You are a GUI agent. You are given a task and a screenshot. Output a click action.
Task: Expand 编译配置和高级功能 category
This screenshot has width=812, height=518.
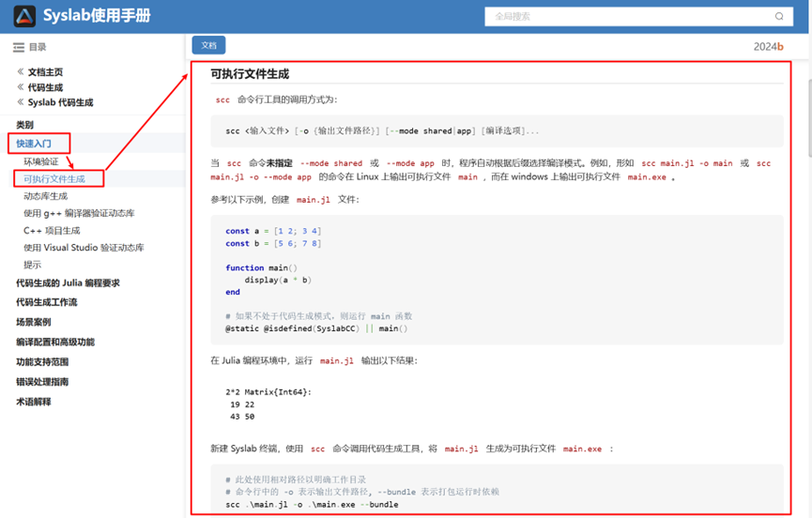click(55, 343)
